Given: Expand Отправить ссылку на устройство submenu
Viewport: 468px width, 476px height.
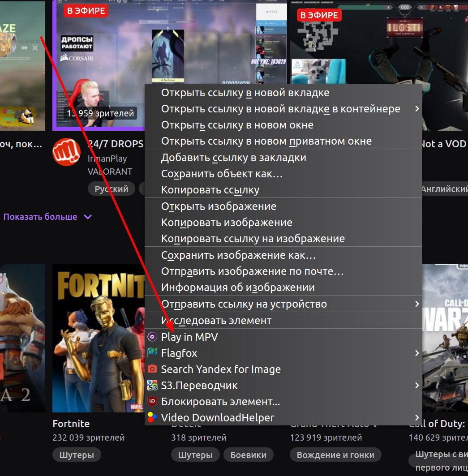Looking at the screenshot, I should coord(283,304).
